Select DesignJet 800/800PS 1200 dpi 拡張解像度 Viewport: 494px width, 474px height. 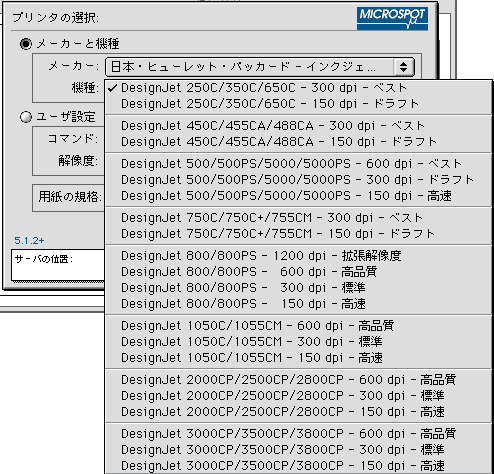point(298,256)
